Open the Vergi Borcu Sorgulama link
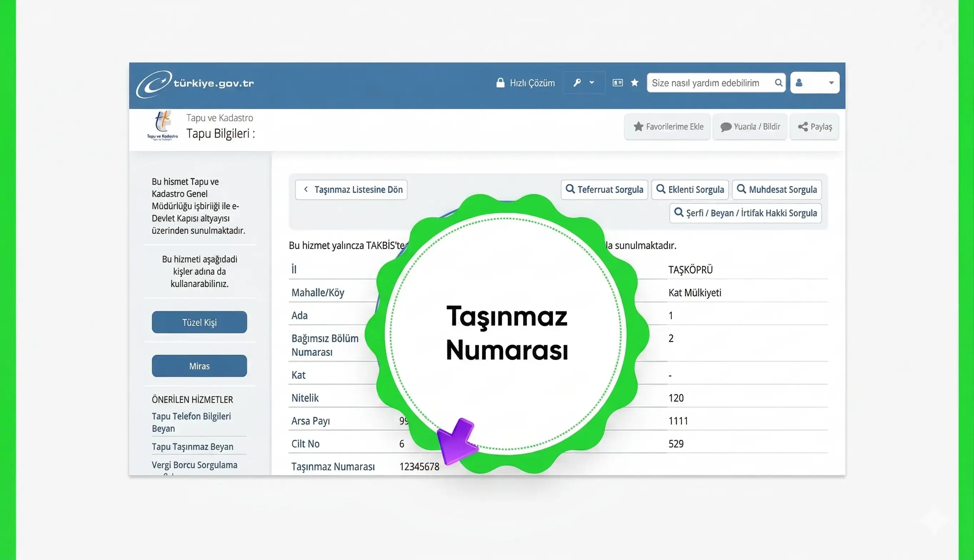The width and height of the screenshot is (974, 560). [x=194, y=465]
